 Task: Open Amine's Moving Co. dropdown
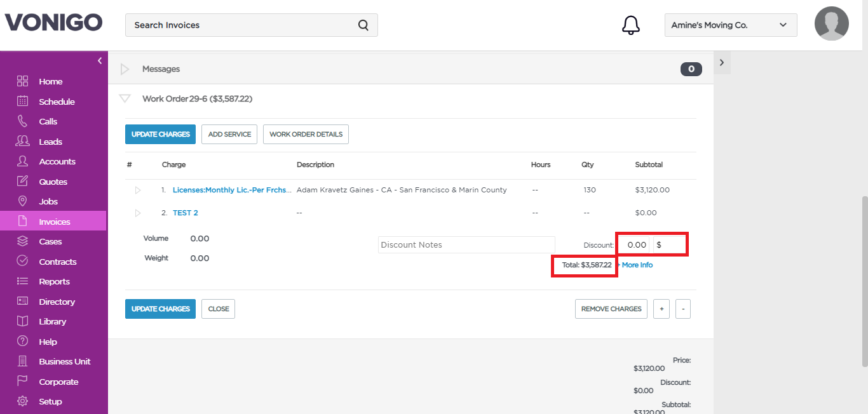731,25
